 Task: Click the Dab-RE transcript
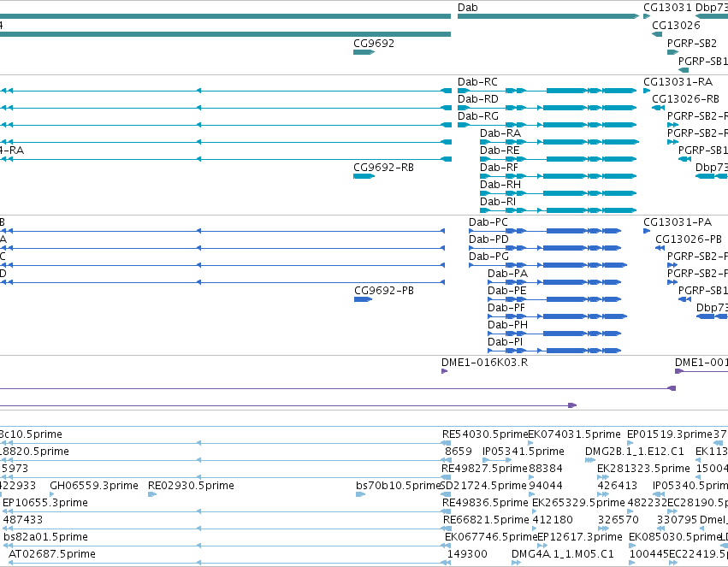[x=558, y=159]
